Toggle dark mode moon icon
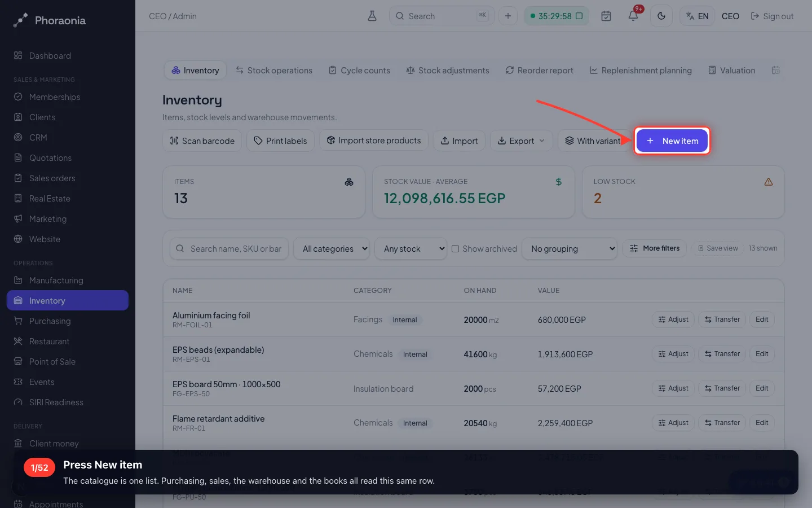This screenshot has height=508, width=812. pyautogui.click(x=661, y=16)
